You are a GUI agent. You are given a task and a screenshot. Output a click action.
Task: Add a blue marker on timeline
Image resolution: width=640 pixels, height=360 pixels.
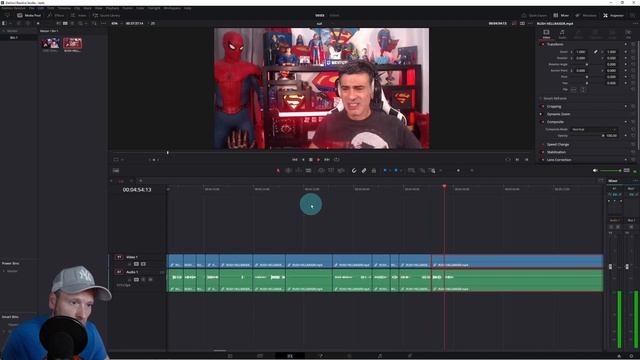pos(396,171)
